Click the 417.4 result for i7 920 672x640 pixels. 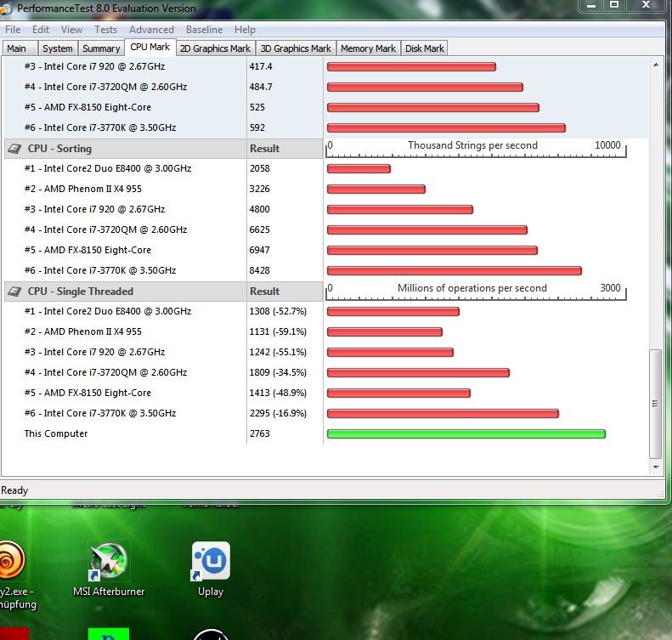[x=261, y=66]
